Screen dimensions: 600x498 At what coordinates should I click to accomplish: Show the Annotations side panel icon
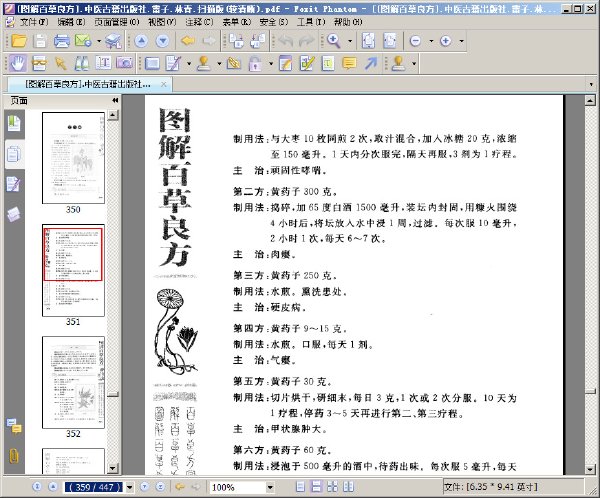[14, 184]
